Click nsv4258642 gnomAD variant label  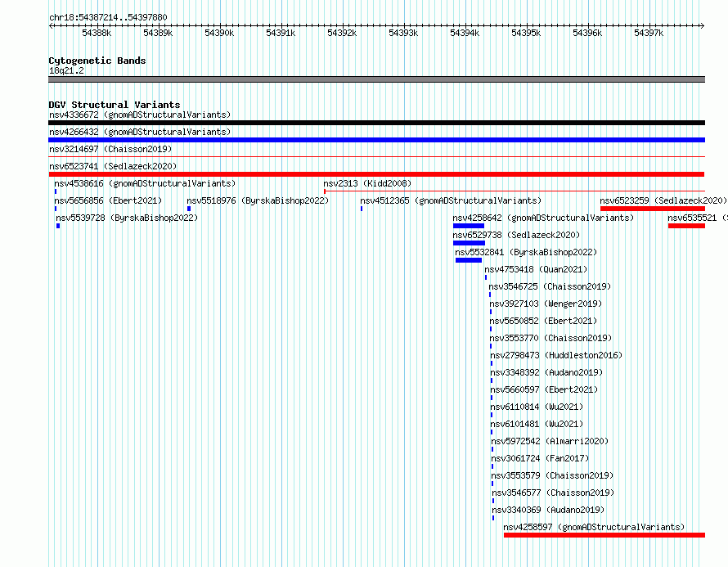[x=543, y=218]
